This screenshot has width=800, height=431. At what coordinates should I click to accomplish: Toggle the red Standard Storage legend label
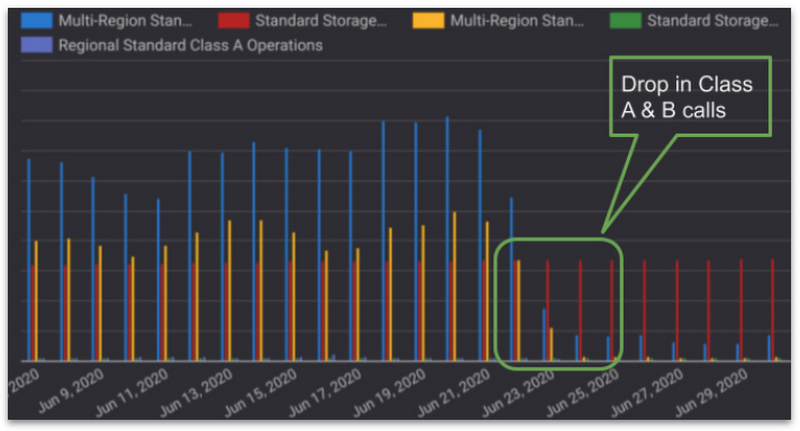tap(320, 20)
